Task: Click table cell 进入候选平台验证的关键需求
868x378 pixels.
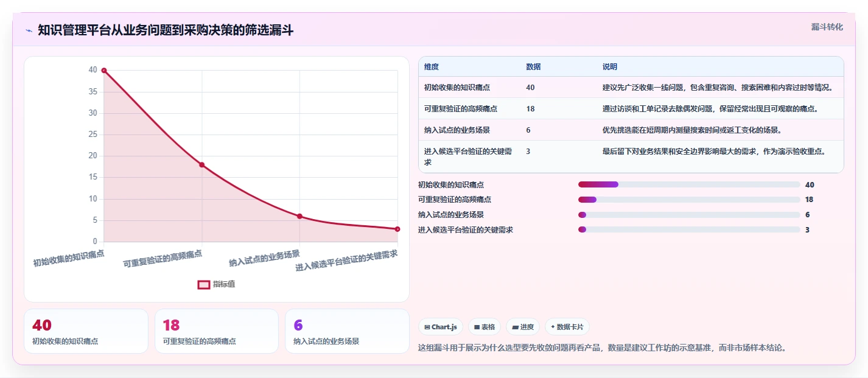Action: click(467, 157)
